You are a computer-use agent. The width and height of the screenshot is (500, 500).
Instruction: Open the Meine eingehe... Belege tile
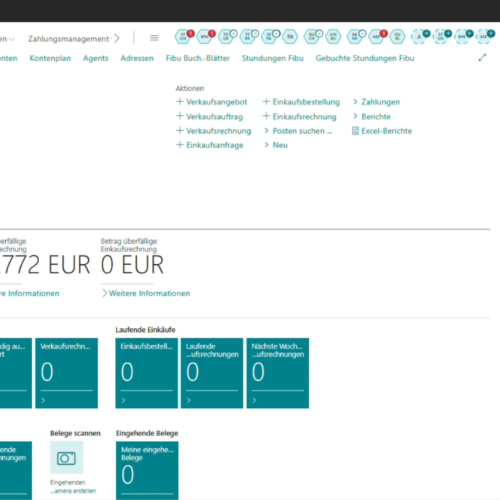click(x=147, y=470)
